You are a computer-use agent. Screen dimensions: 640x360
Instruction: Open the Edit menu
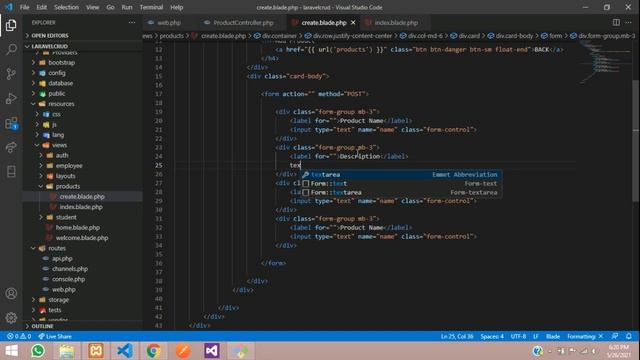41,7
